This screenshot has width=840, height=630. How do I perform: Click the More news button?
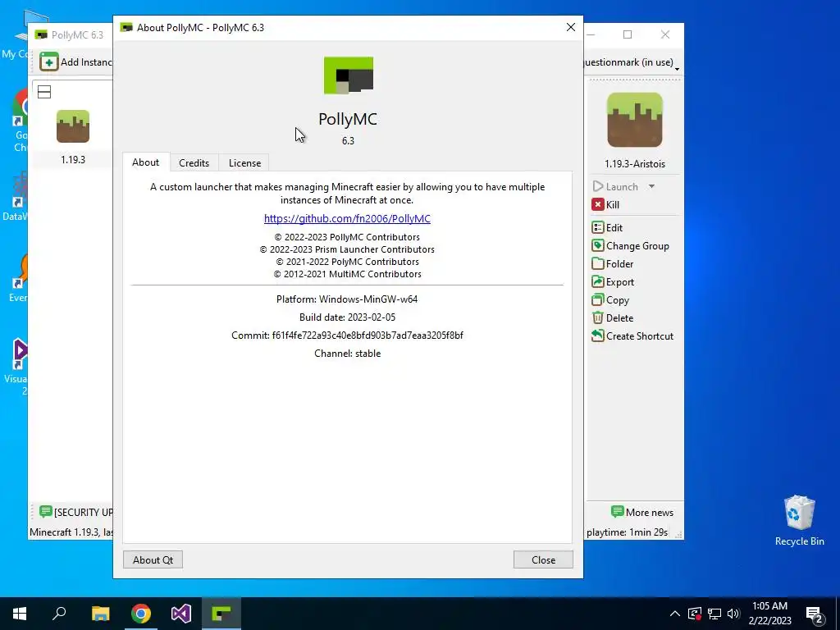click(642, 512)
